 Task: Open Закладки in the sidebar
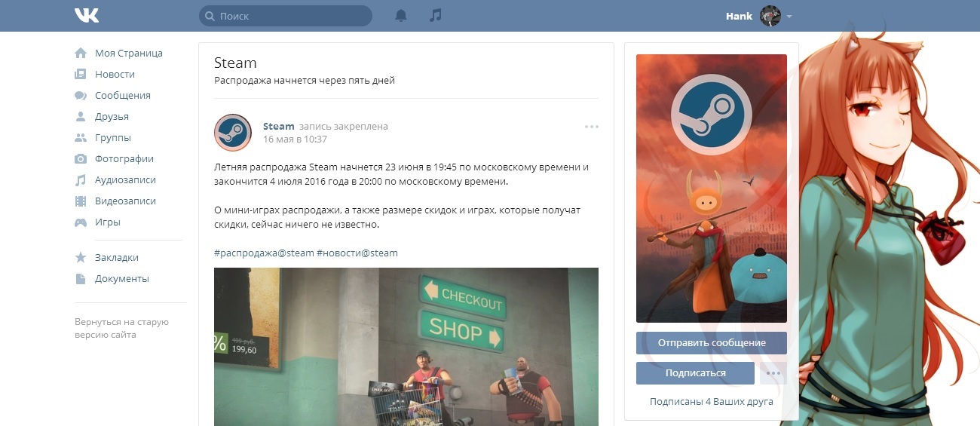pos(117,257)
